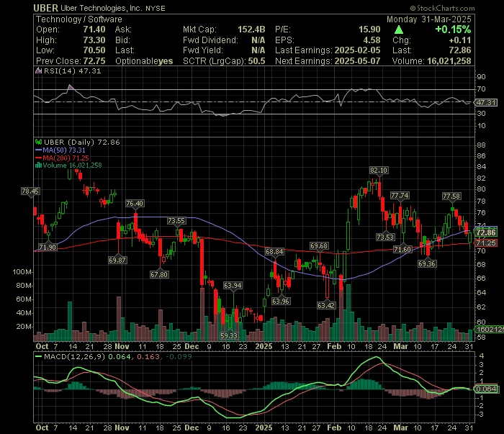Select the 69.68 price annotation

[x=319, y=245]
